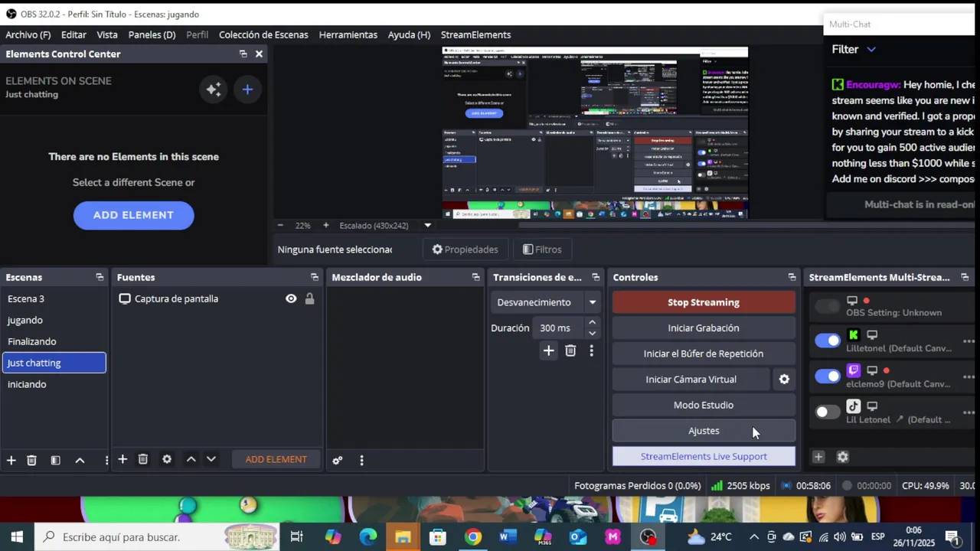Disable the Twitch elclemo9 stream toggle

tap(828, 376)
